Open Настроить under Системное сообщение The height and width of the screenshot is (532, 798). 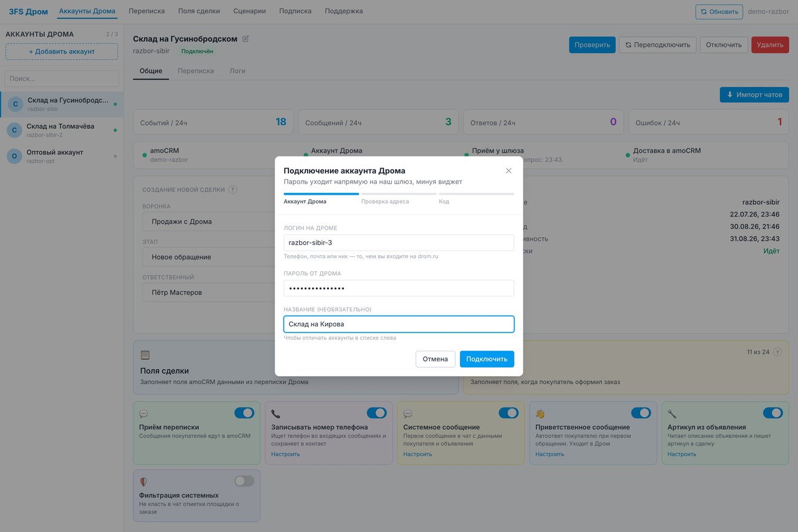pos(418,454)
